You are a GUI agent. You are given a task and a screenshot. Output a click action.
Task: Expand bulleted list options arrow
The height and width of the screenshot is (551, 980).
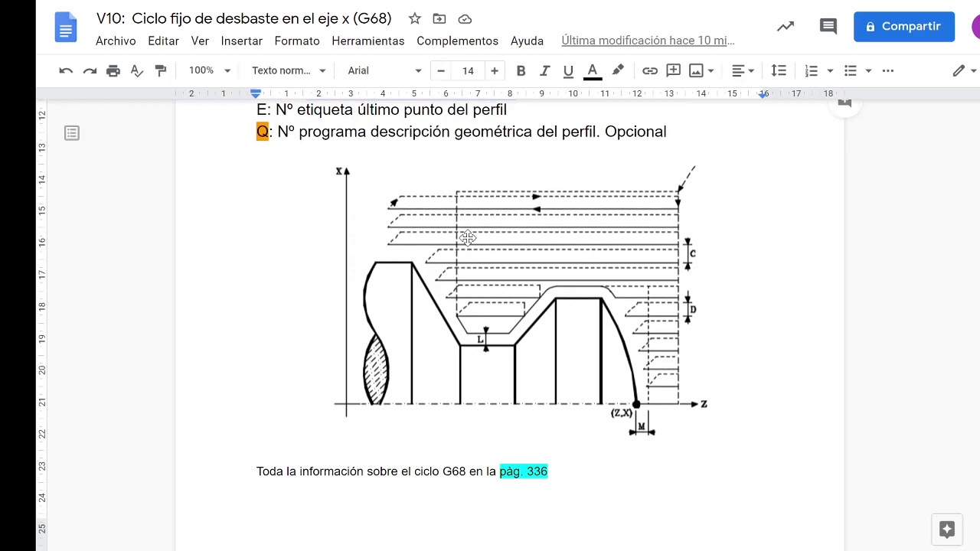pos(868,70)
